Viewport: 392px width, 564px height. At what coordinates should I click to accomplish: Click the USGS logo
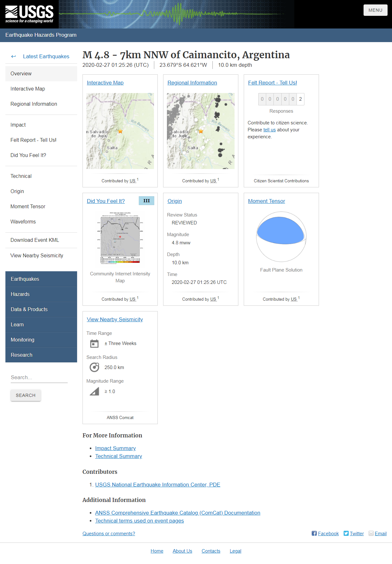tap(29, 14)
